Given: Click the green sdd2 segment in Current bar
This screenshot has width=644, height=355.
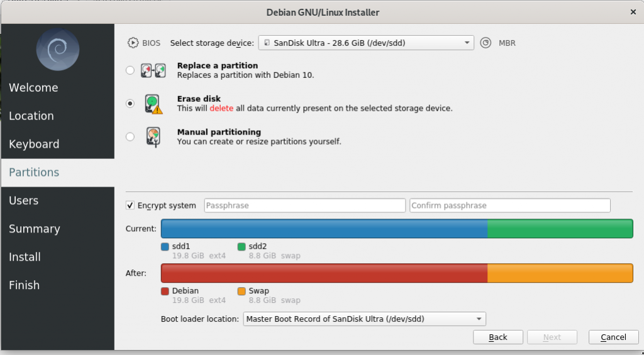Looking at the screenshot, I should click(x=560, y=229).
